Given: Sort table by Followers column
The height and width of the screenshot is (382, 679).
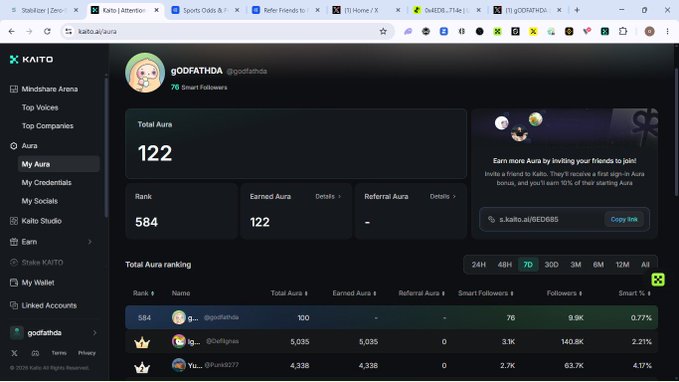Looking at the screenshot, I should click(x=564, y=293).
